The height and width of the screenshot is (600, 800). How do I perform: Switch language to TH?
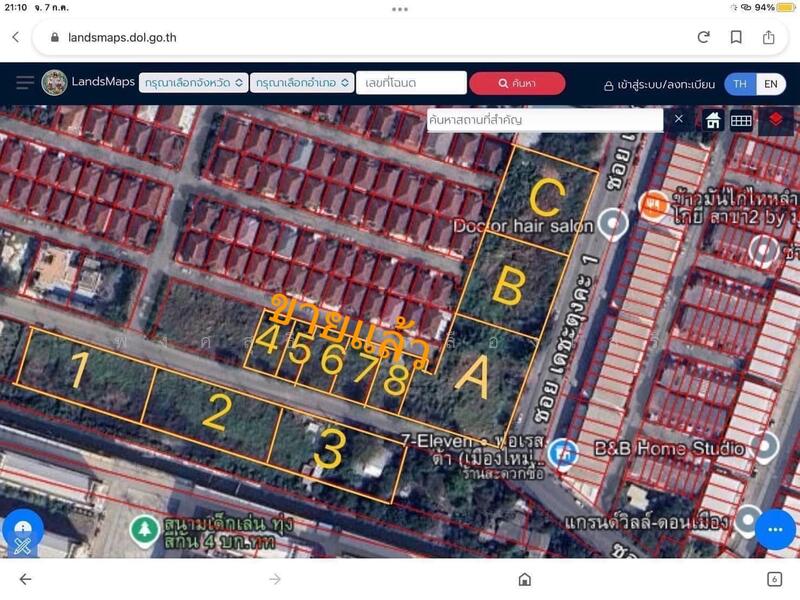point(740,84)
